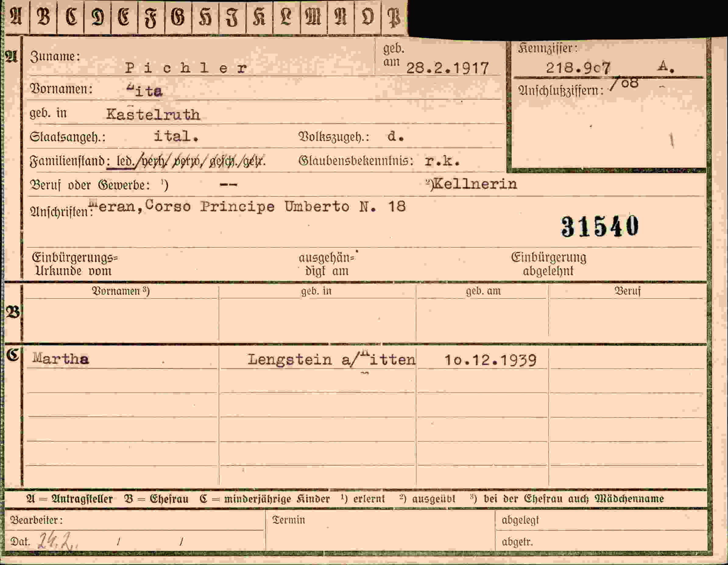Screen dimensions: 728x565
Task: Click the crossed-out "verh." marital option
Action: (154, 162)
